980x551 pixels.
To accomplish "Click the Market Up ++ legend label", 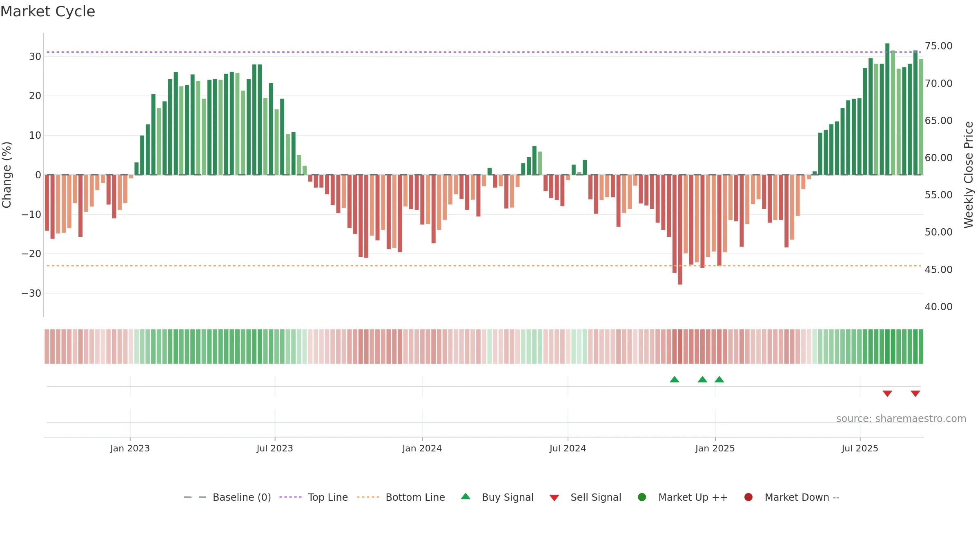I will pyautogui.click(x=693, y=497).
